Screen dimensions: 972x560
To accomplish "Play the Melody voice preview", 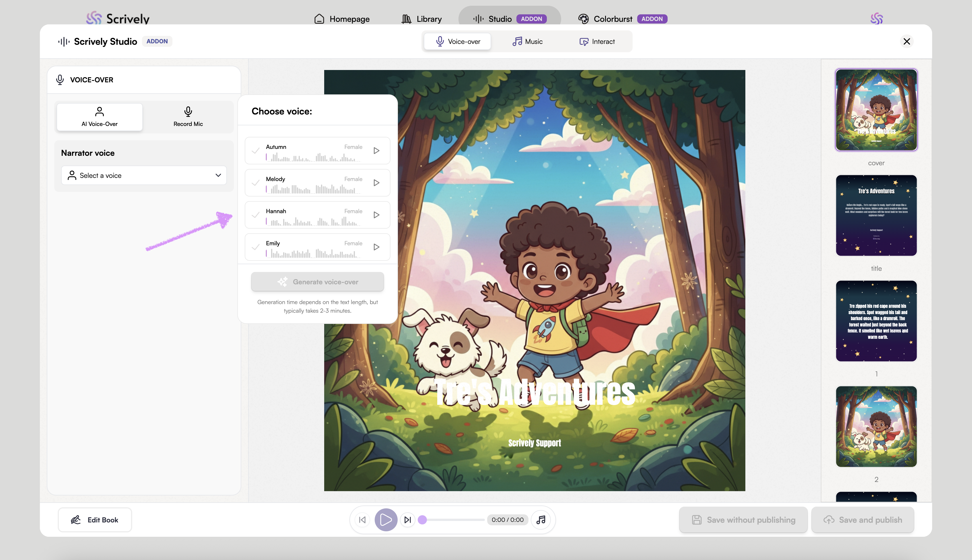I will tap(376, 183).
